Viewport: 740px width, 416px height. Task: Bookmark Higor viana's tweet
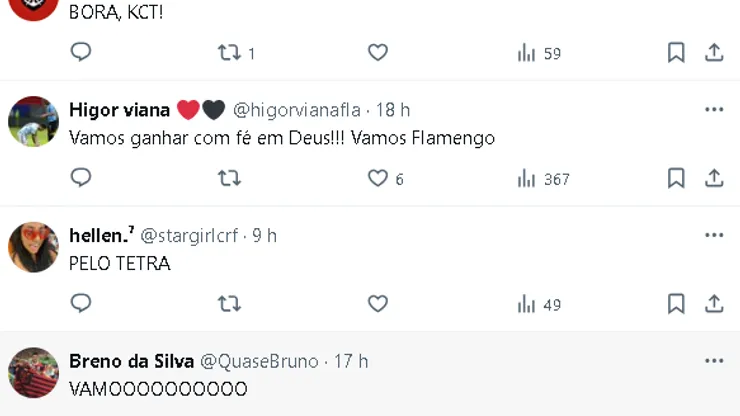pyautogui.click(x=676, y=178)
